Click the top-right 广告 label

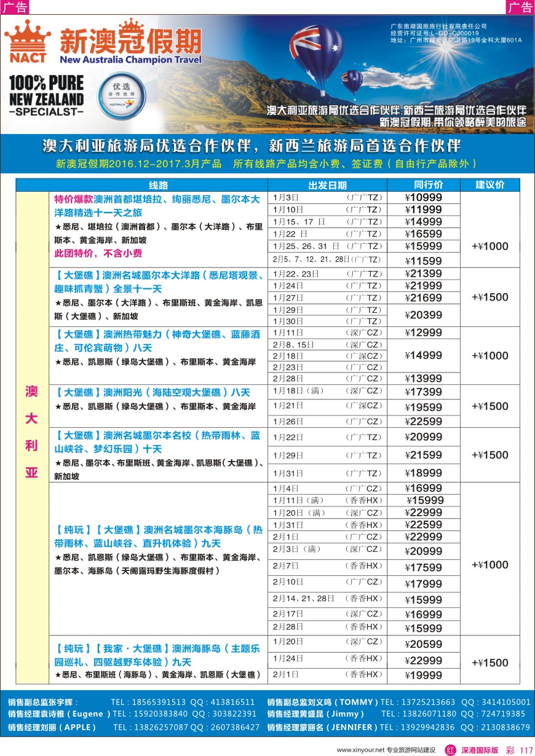(x=520, y=7)
